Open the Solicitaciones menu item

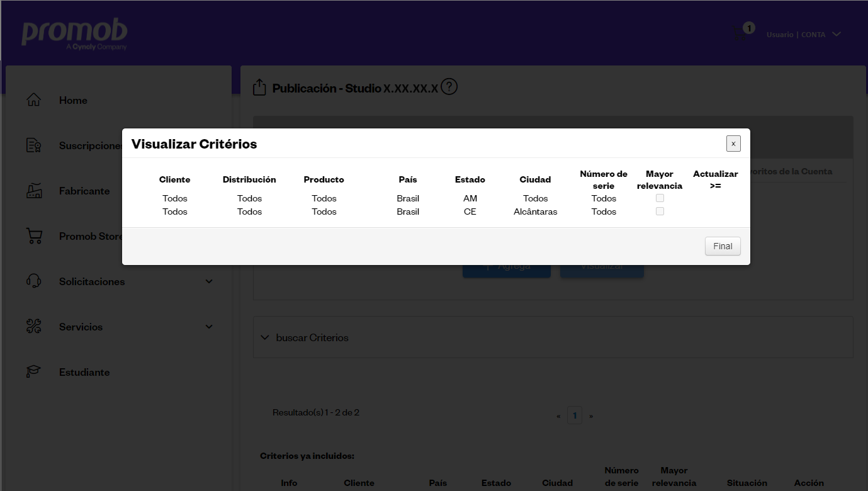coord(92,281)
